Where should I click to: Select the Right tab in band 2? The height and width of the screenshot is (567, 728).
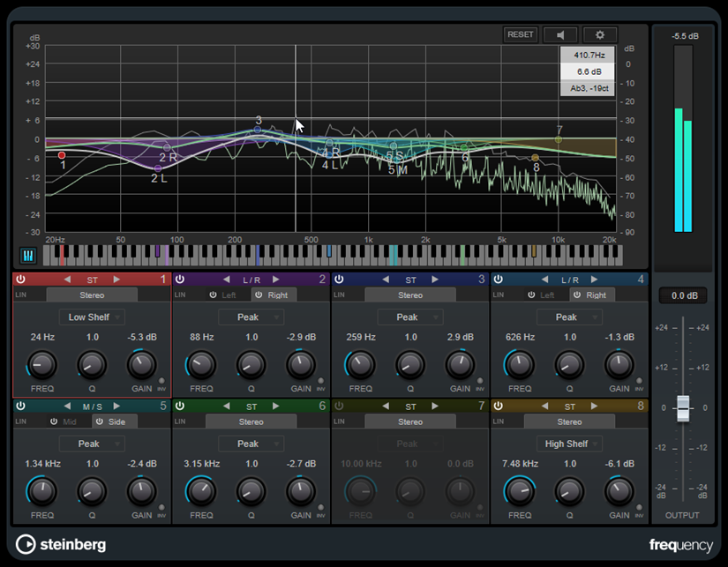point(274,295)
